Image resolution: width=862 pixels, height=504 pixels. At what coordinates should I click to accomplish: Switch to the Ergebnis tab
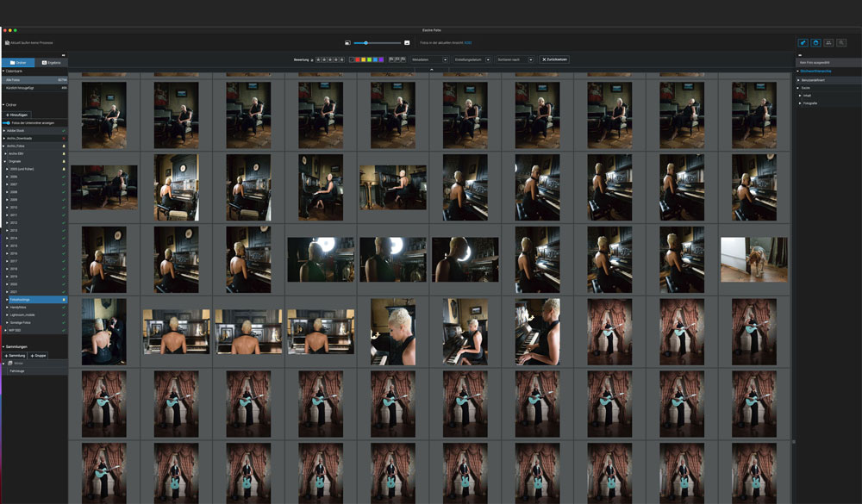[x=51, y=63]
